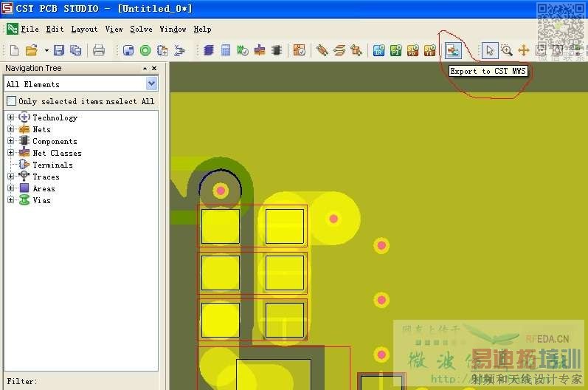Click the add component chip icon
The image size is (588, 390).
click(162, 50)
